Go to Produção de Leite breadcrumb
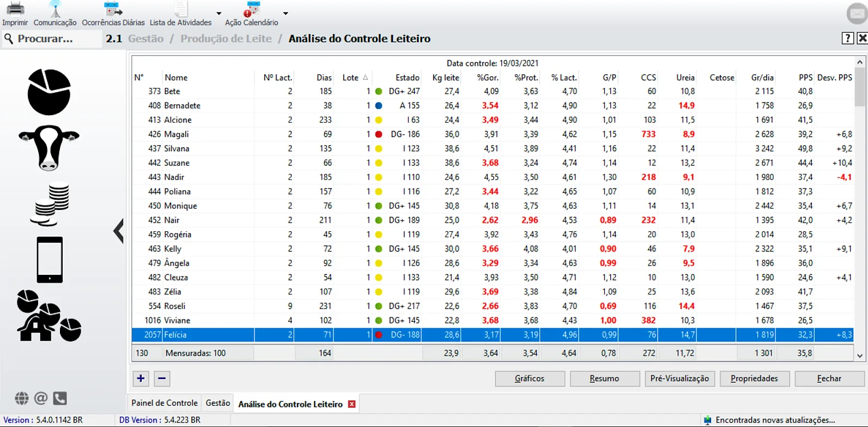This screenshot has width=868, height=427. click(226, 39)
